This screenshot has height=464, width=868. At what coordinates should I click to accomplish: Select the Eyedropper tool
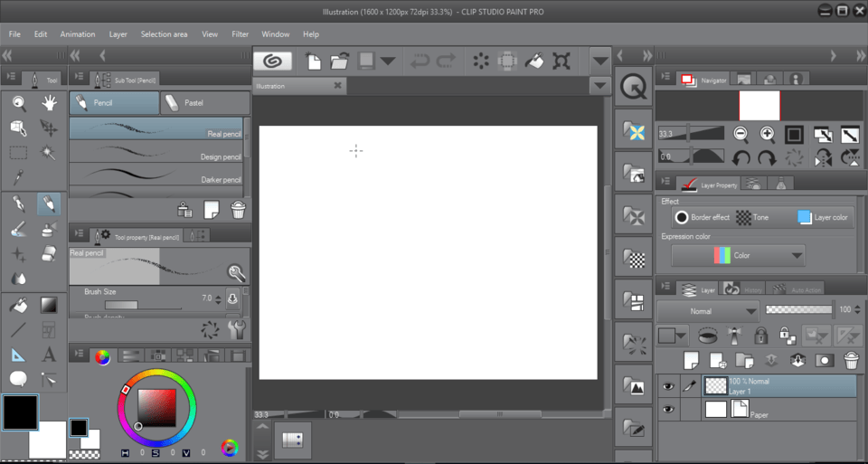tap(18, 177)
